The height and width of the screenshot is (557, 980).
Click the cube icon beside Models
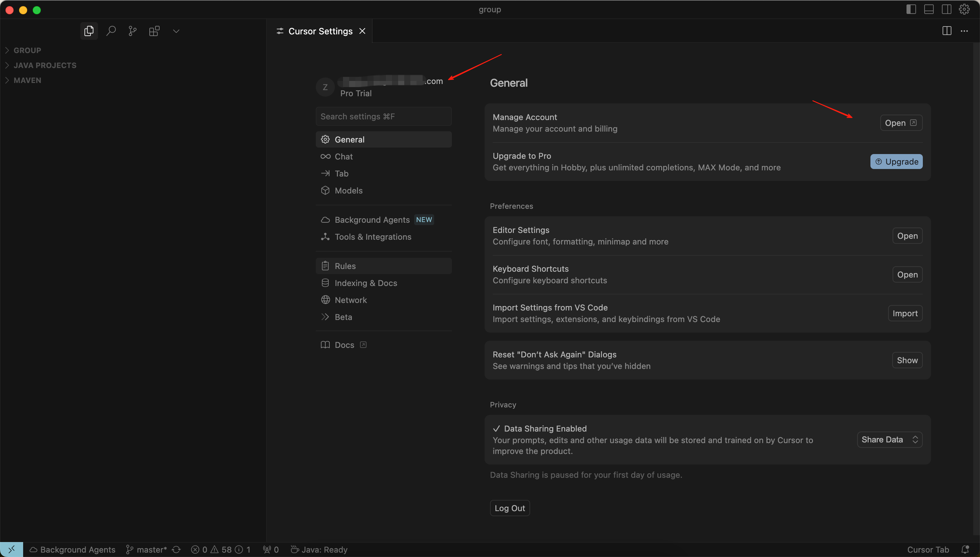325,190
